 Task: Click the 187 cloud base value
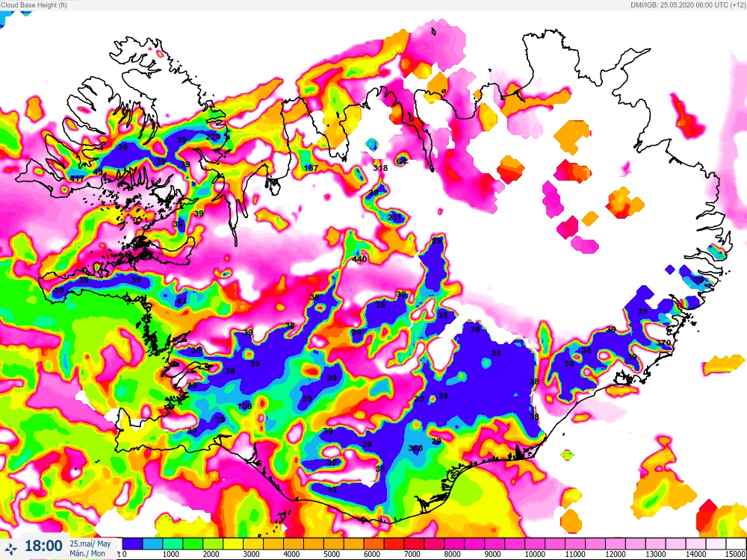coord(311,167)
